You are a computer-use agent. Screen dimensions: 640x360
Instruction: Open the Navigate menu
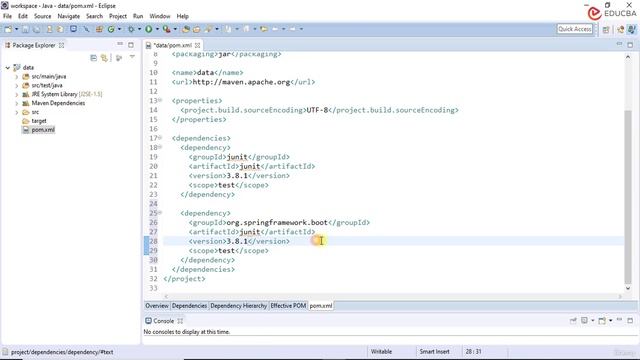69,16
